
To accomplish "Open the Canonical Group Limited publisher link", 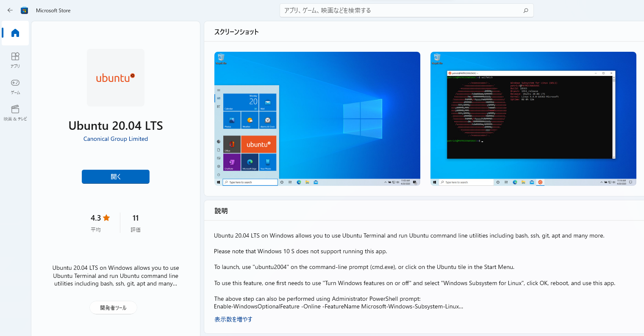I will tap(115, 138).
